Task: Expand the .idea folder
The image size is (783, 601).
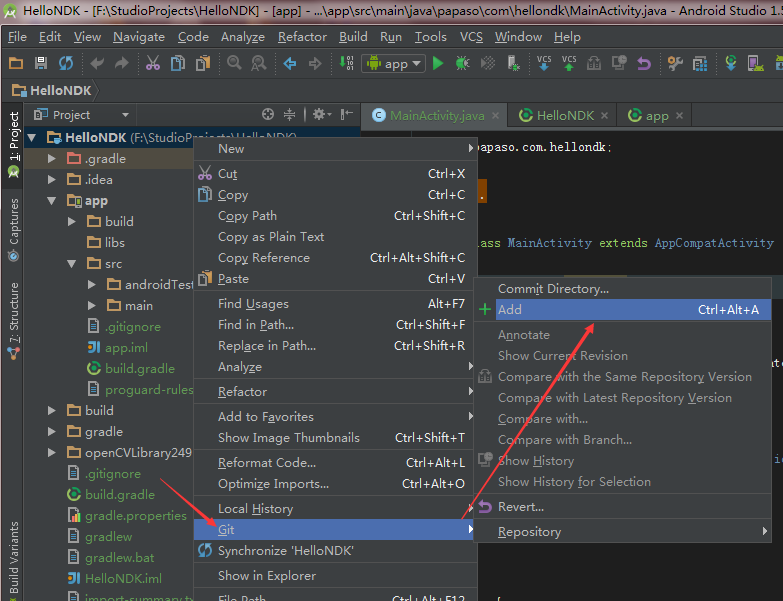Action: click(52, 180)
